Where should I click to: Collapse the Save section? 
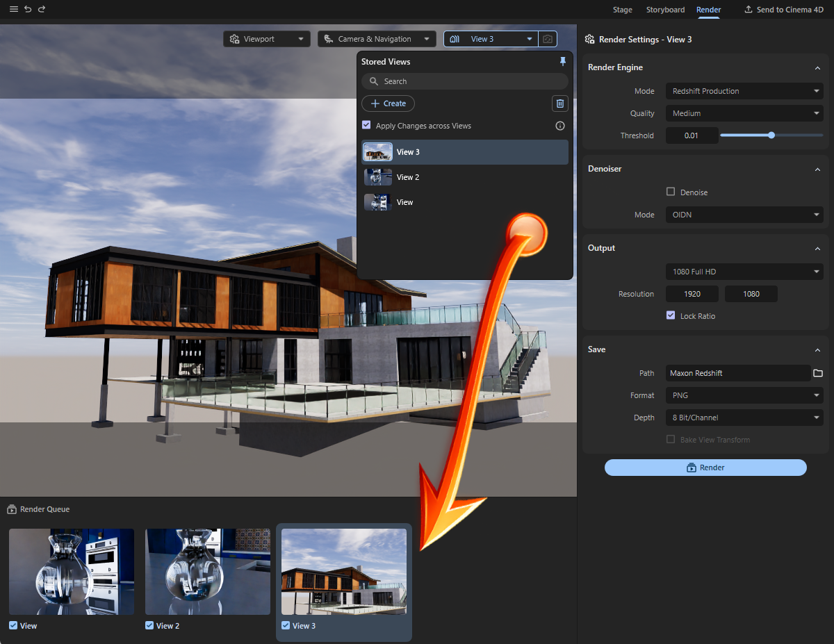[817, 349]
